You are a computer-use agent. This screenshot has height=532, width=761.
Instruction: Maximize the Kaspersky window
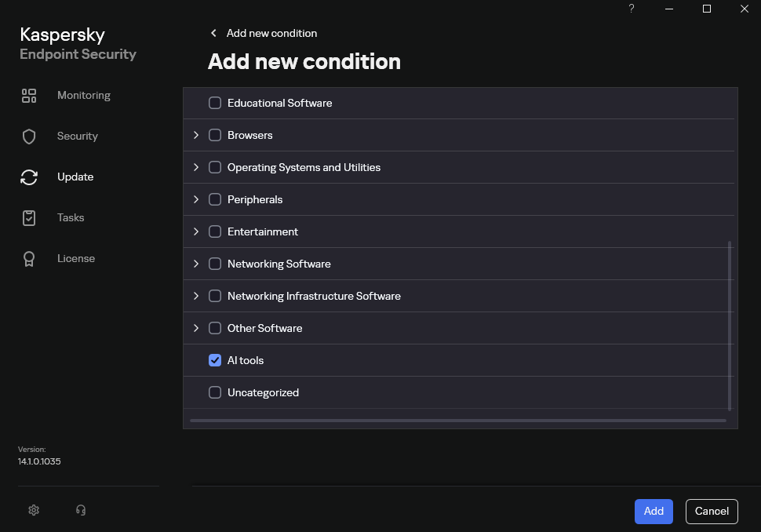(x=707, y=9)
